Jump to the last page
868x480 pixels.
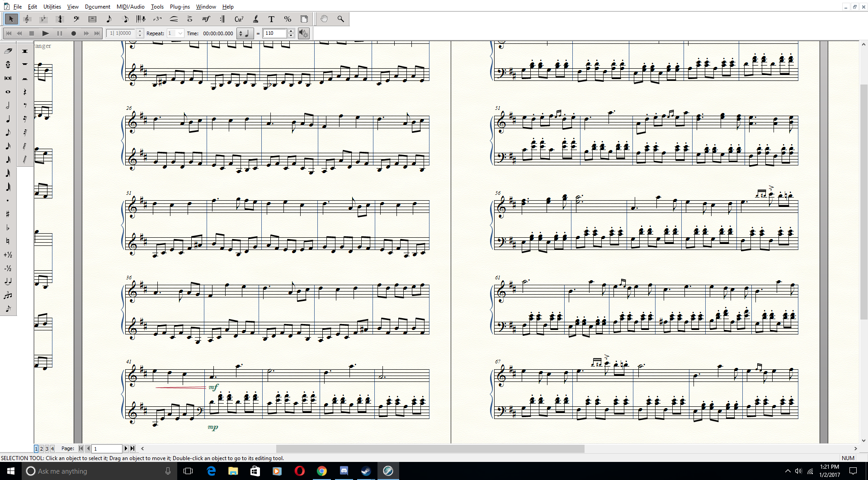pyautogui.click(x=132, y=448)
